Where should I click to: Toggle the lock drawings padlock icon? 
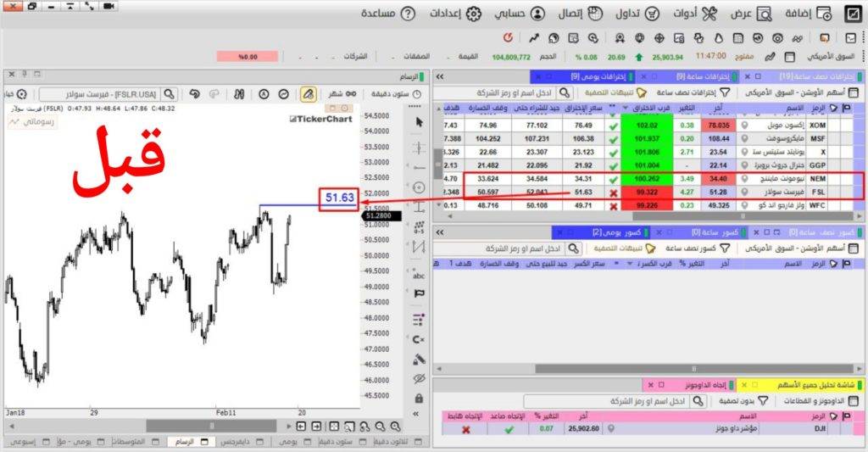[419, 399]
